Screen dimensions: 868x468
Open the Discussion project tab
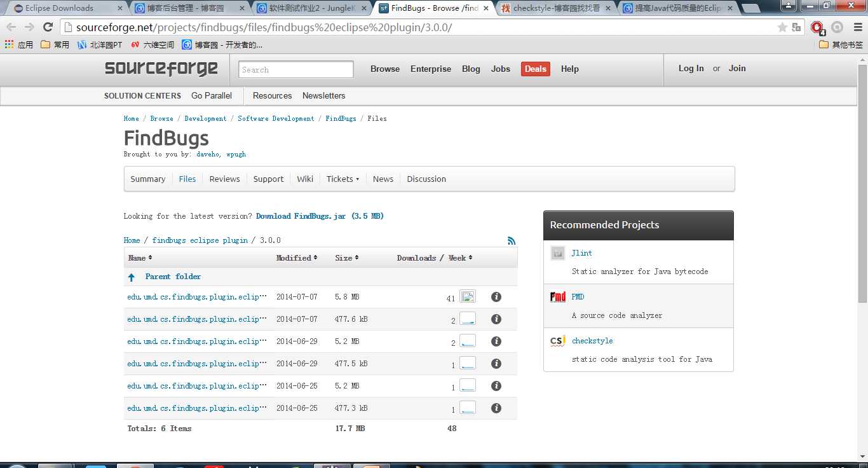point(426,179)
